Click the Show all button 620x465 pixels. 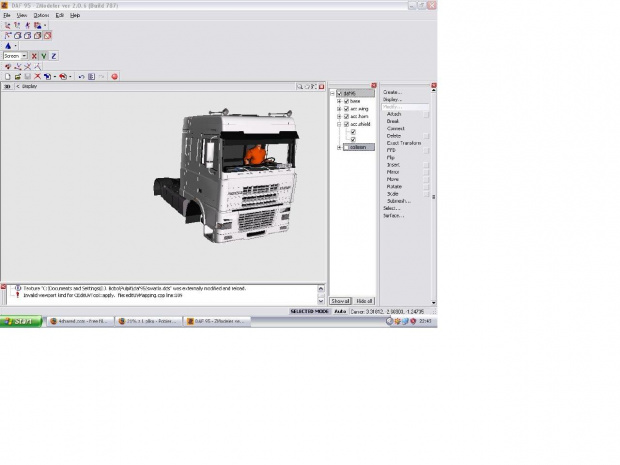pyautogui.click(x=341, y=300)
